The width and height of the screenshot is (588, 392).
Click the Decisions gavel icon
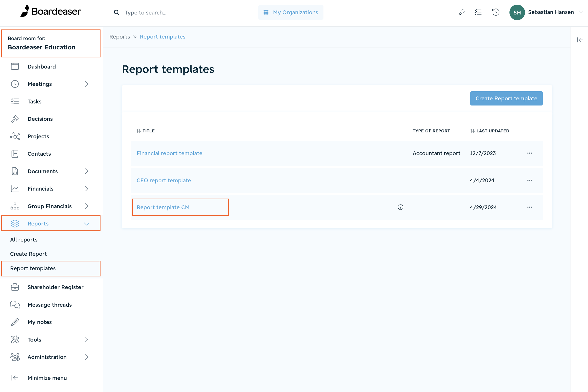[15, 119]
